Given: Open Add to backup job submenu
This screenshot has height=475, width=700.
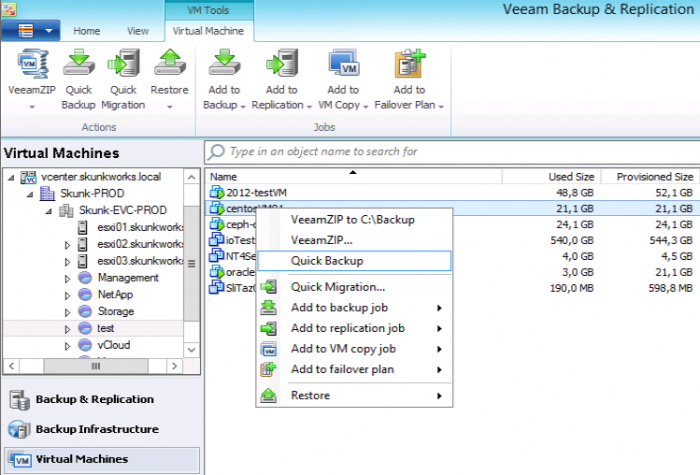Looking at the screenshot, I should pyautogui.click(x=354, y=308).
